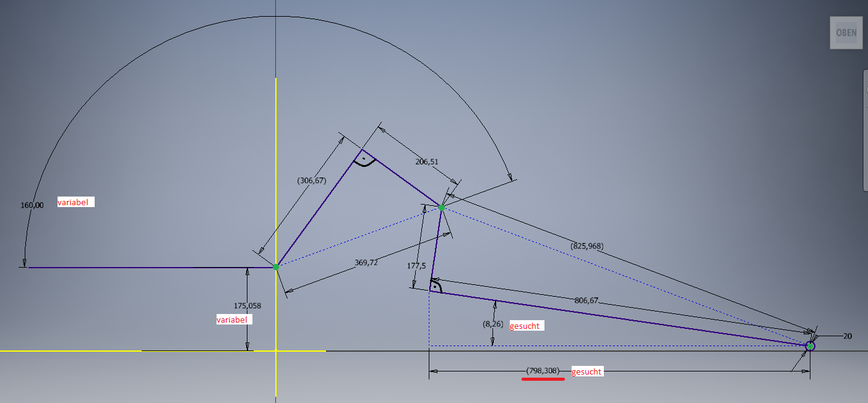Select the 206,51 length dimension
Image resolution: width=868 pixels, height=403 pixels.
(x=427, y=162)
